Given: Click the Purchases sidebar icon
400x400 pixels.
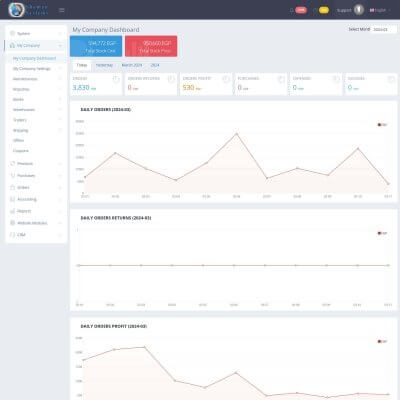Looking at the screenshot, I should click(13, 175).
